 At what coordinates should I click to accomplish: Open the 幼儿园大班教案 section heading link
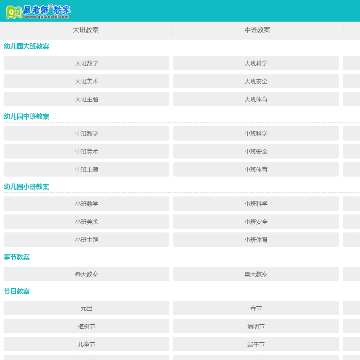click(26, 46)
